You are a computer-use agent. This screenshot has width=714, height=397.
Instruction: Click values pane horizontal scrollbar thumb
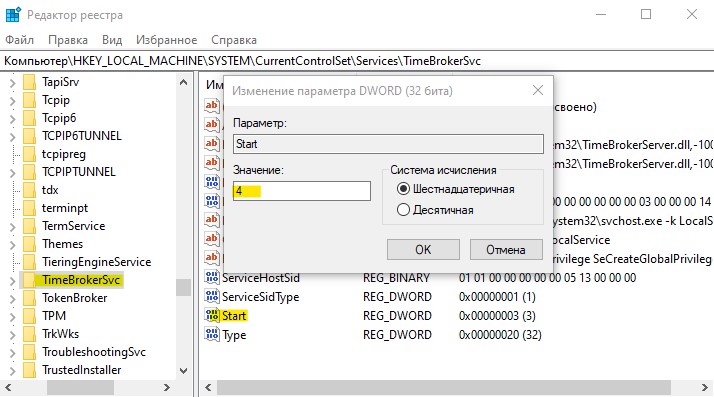pos(444,387)
